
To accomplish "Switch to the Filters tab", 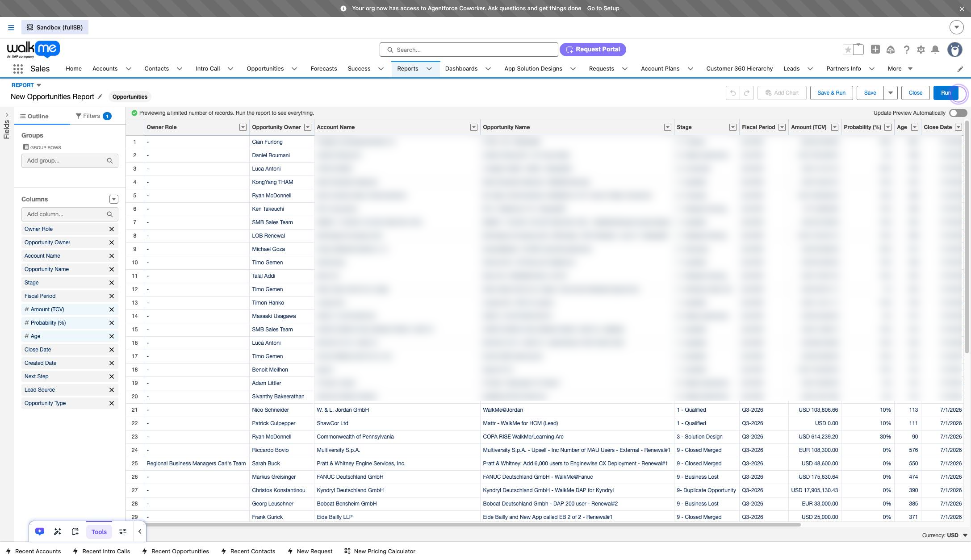I will 93,116.
